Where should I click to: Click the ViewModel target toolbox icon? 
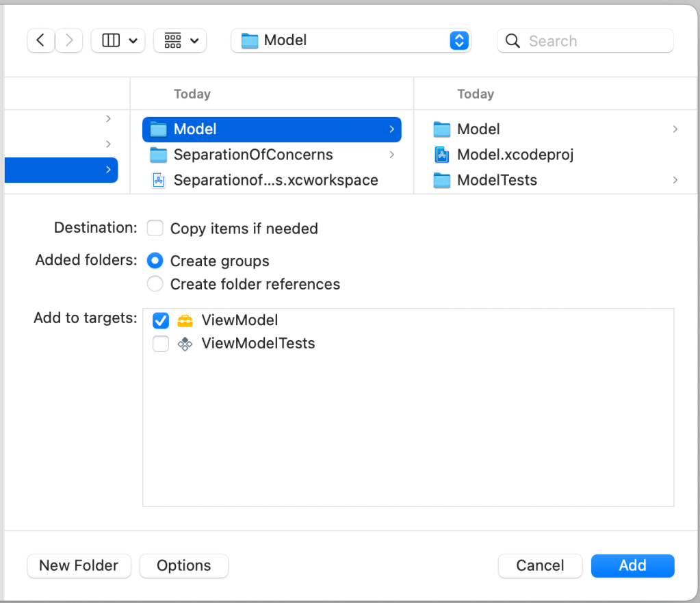coord(185,320)
